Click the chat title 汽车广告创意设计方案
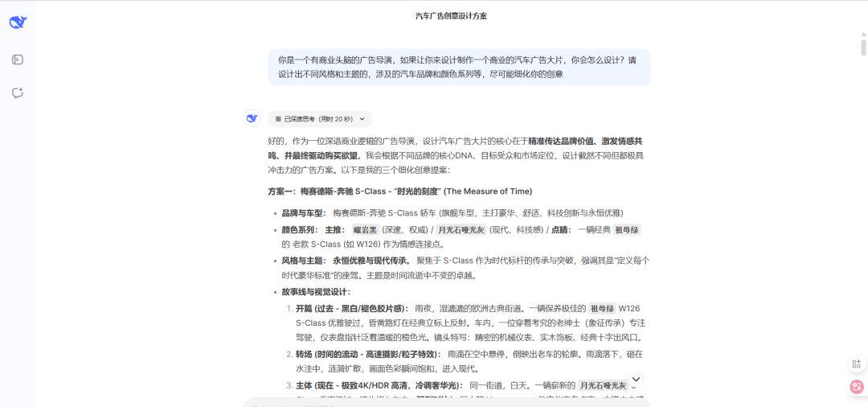Image resolution: width=868 pixels, height=407 pixels. click(451, 17)
